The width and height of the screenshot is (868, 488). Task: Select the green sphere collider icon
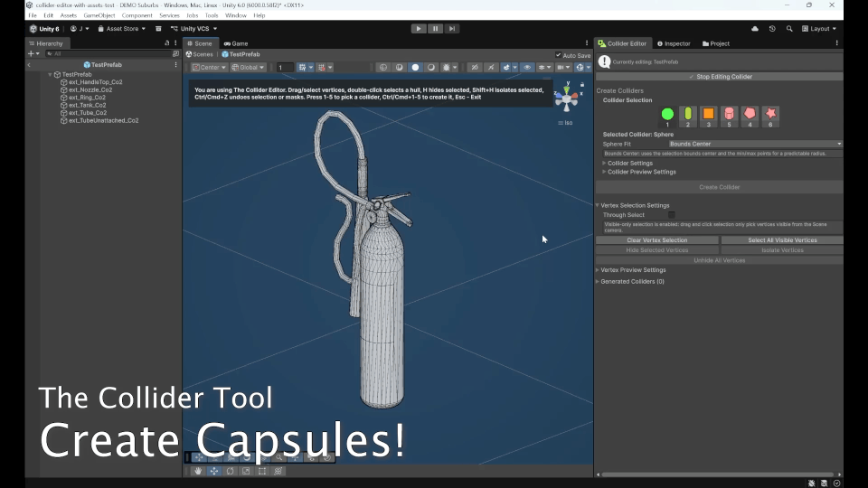pyautogui.click(x=667, y=114)
